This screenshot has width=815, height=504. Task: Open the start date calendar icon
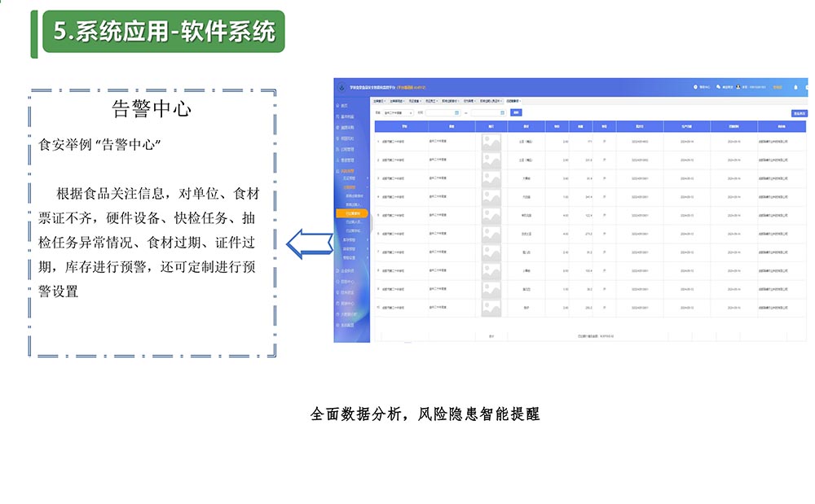tap(456, 113)
